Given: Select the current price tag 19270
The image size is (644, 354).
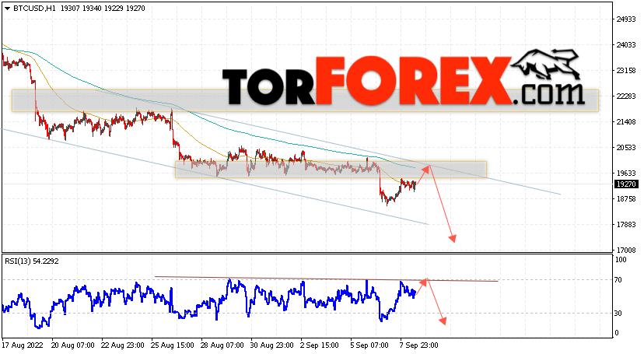Looking at the screenshot, I should tap(626, 184).
